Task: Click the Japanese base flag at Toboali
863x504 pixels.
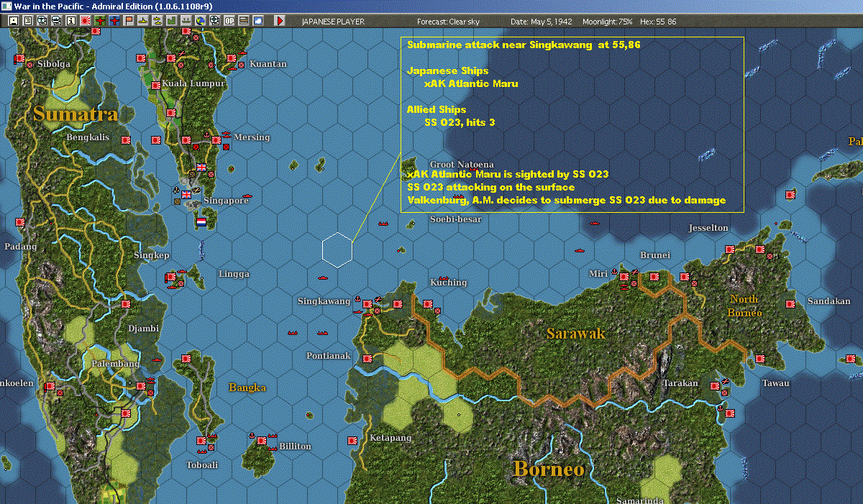Action: [201, 440]
